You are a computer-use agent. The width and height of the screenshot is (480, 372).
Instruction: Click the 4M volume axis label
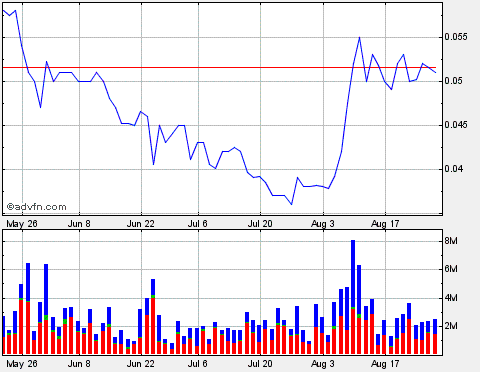click(x=451, y=298)
